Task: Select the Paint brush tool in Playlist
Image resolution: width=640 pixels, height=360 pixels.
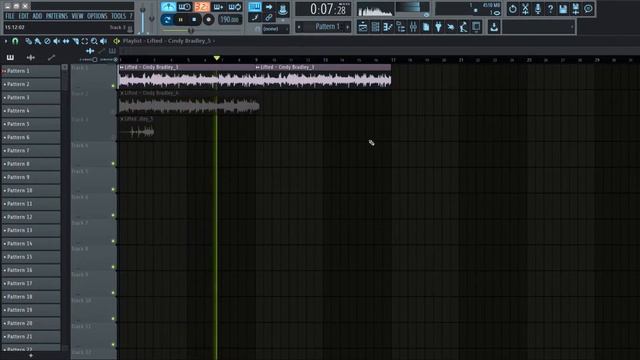Action: coord(38,41)
